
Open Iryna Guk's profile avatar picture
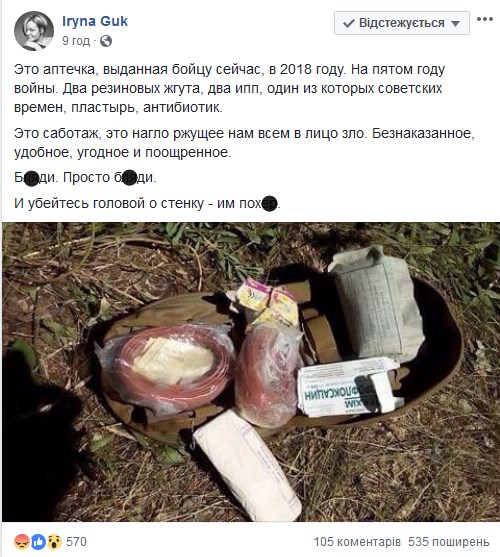(34, 31)
